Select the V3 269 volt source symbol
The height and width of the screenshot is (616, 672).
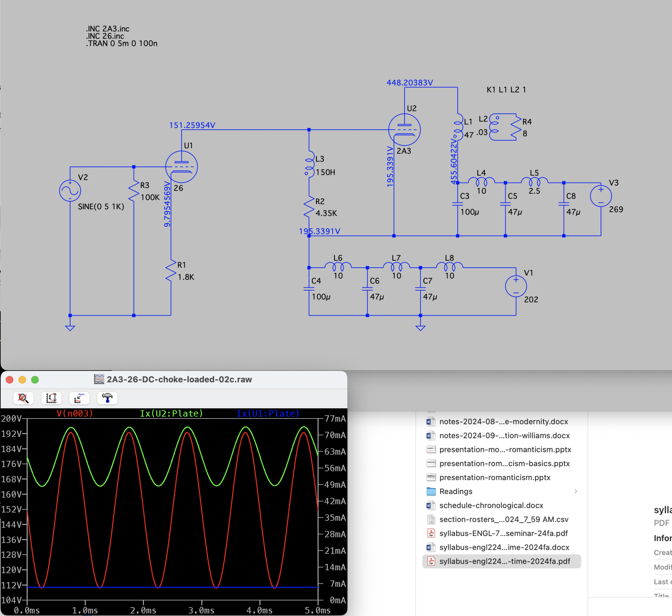[600, 196]
